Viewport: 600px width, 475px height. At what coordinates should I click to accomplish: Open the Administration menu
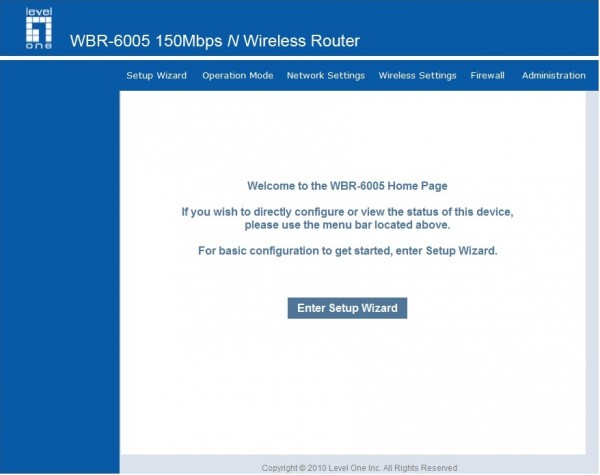(553, 75)
